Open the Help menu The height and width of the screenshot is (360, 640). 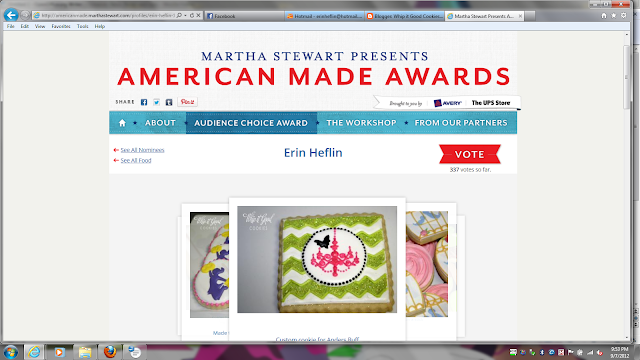coord(100,26)
